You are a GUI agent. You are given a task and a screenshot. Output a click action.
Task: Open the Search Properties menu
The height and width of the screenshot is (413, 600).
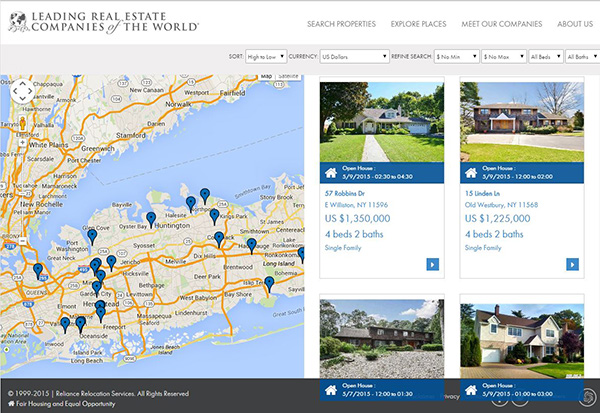coord(348,24)
